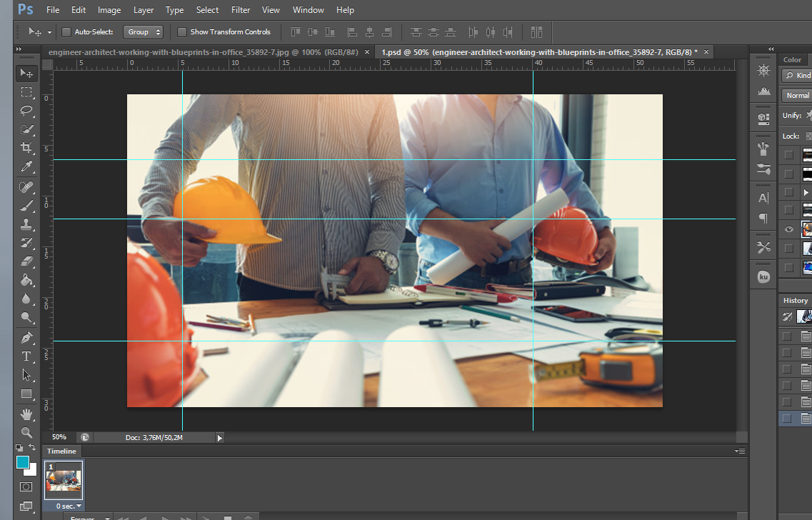812x520 pixels.
Task: Enable the Auto-Select checkbox
Action: pyautogui.click(x=66, y=32)
